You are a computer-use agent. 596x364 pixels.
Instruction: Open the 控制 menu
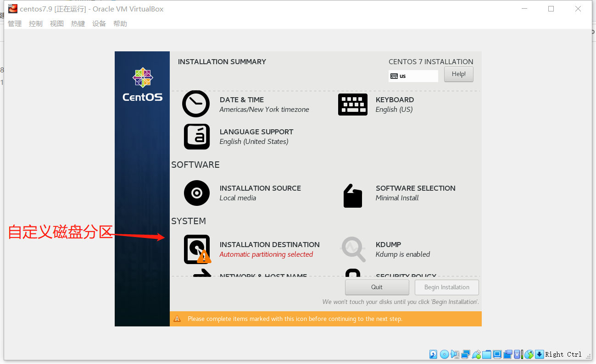(x=36, y=24)
